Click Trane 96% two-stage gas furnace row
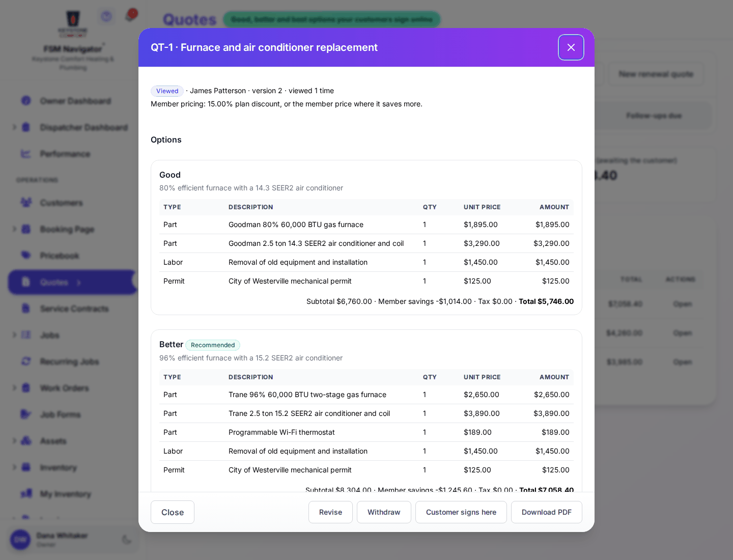The width and height of the screenshot is (733, 560). coord(366,395)
